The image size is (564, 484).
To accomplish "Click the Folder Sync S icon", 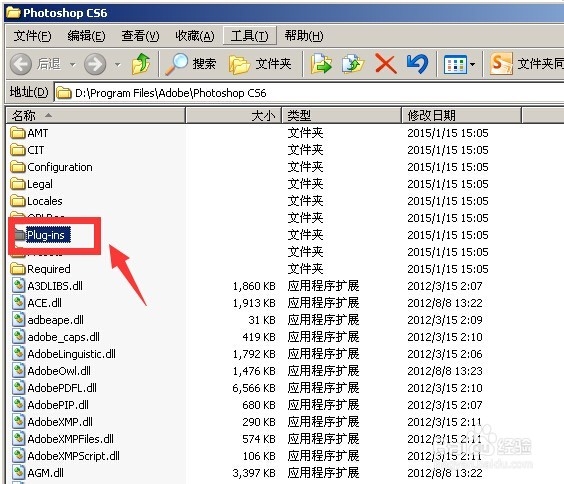I will click(501, 64).
